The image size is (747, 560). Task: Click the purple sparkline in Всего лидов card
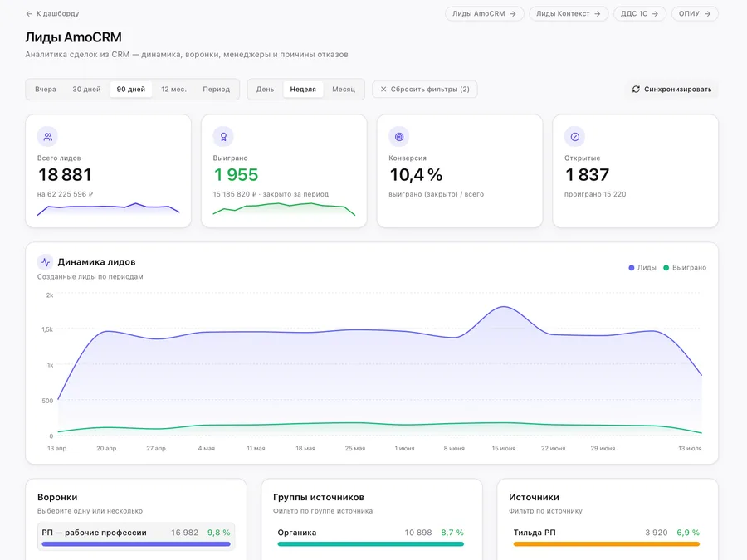pyautogui.click(x=108, y=208)
